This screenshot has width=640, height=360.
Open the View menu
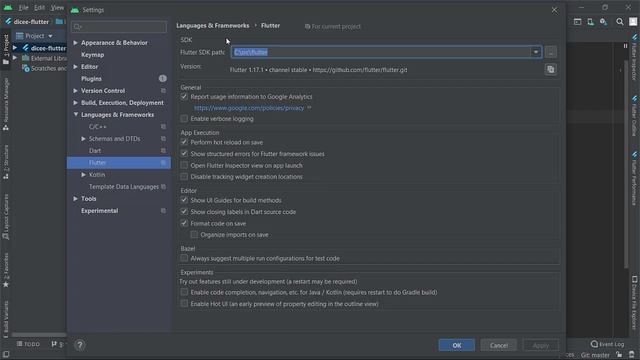point(57,8)
